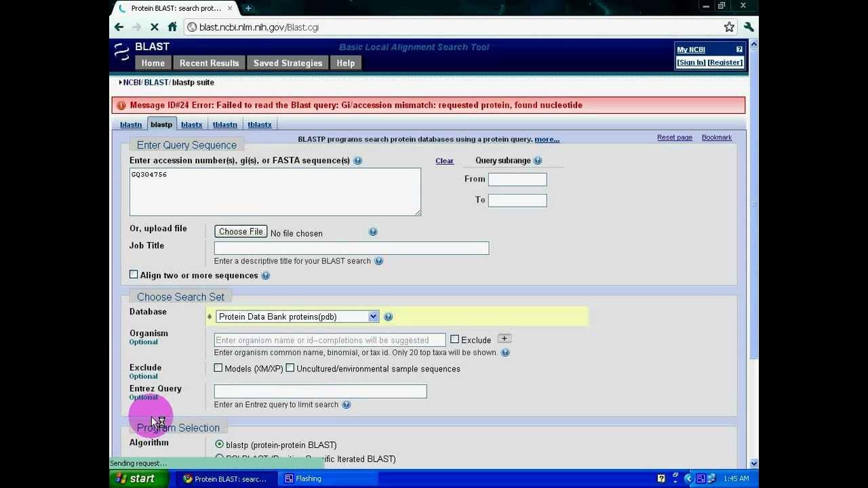
Task: Bookmark this page with the star icon
Action: (729, 27)
